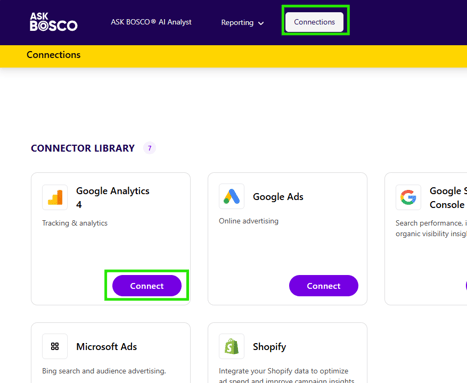Open ASK BOSCO AI Analyst page
467x383 pixels.
coord(151,22)
